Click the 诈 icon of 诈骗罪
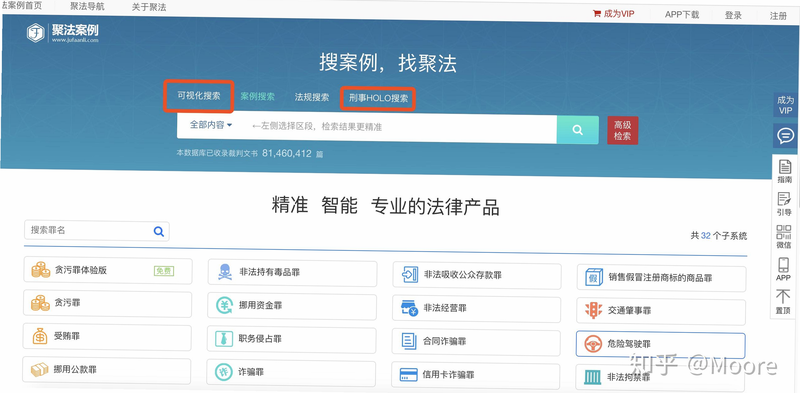The image size is (800, 393). click(223, 372)
